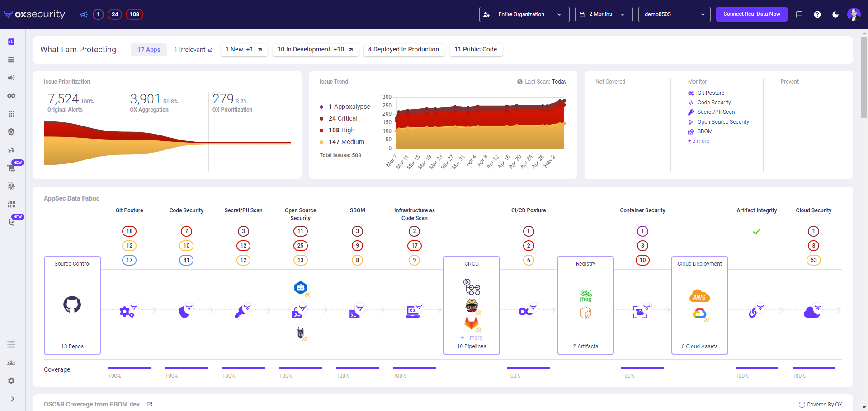Open the demo0505 project dropdown
This screenshot has width=868, height=411.
coord(674,14)
